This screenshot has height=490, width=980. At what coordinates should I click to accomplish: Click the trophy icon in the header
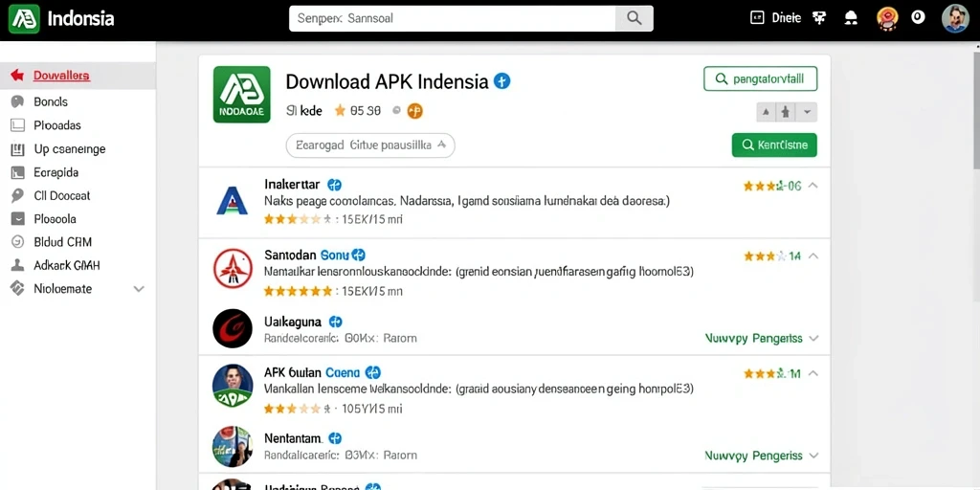coord(819,18)
